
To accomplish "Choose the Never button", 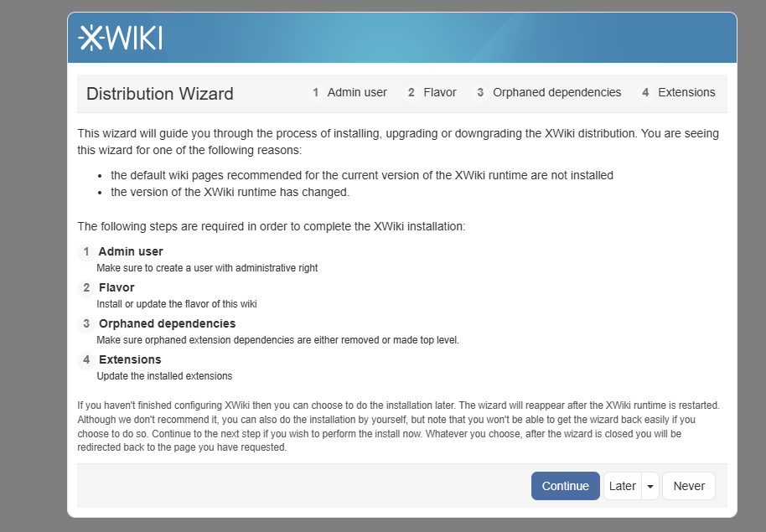I will pos(689,486).
